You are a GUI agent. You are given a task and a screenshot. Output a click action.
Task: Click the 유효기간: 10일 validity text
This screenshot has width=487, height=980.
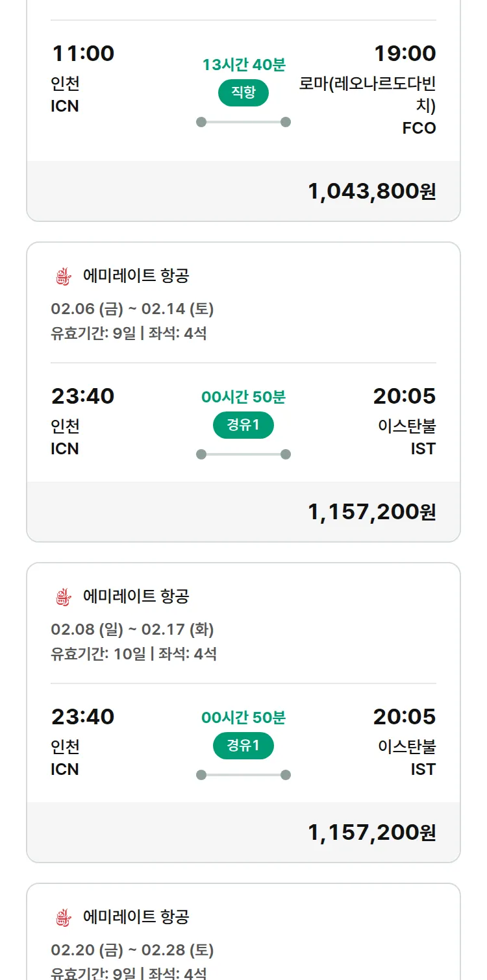coord(98,654)
